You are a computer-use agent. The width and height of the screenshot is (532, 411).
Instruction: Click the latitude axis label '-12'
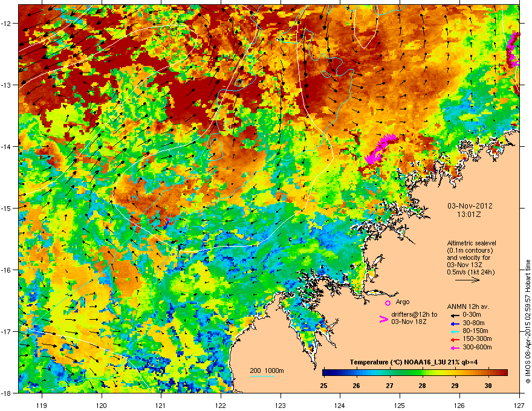[7, 23]
